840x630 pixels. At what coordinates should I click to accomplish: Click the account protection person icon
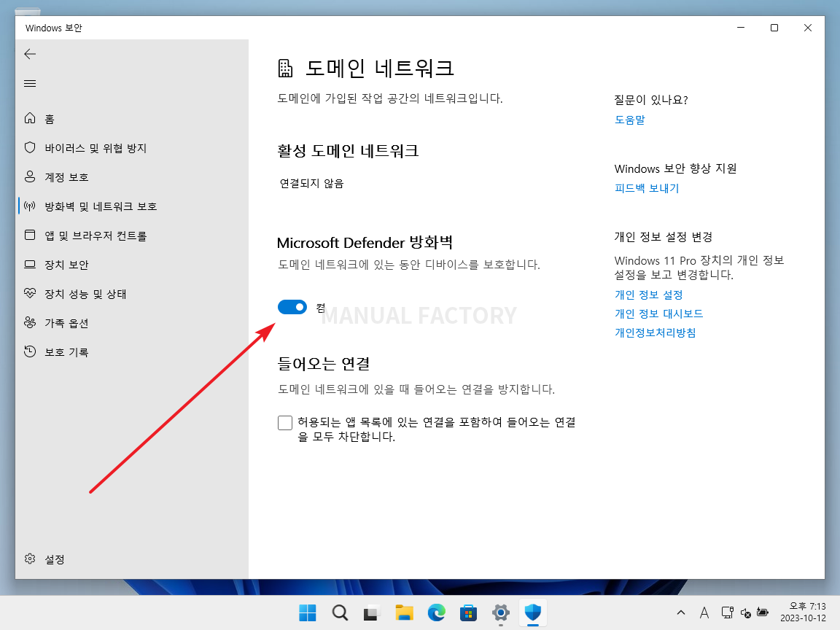(30, 176)
